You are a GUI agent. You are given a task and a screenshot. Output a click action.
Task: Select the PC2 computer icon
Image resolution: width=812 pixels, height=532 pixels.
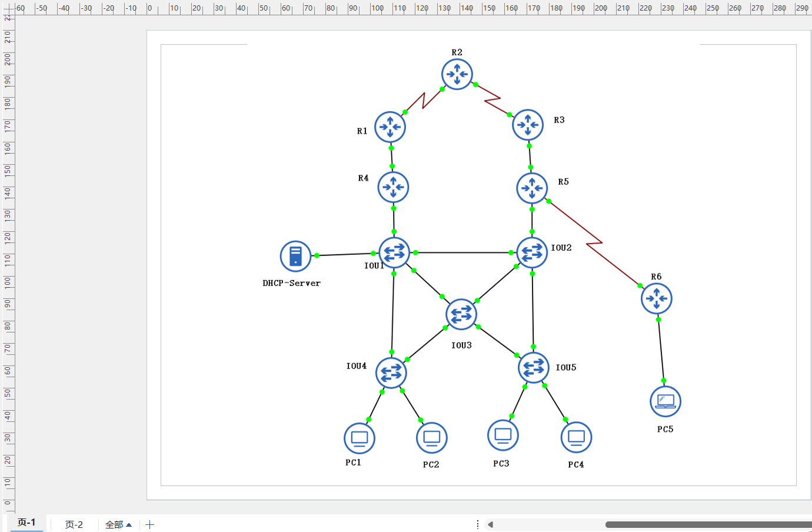click(x=432, y=438)
